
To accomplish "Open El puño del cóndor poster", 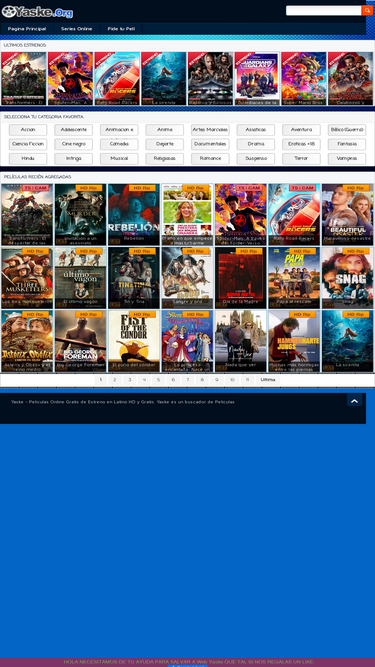I will coord(134,341).
